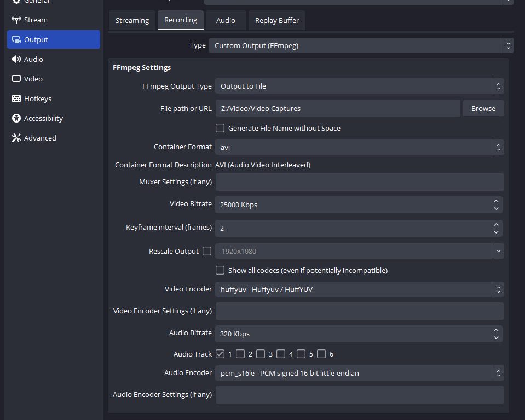Click the Muxer Settings input field

[x=359, y=182]
